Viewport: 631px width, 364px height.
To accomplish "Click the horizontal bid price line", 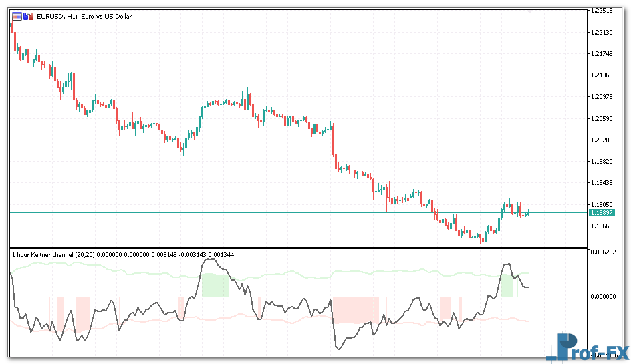I will tap(267, 212).
